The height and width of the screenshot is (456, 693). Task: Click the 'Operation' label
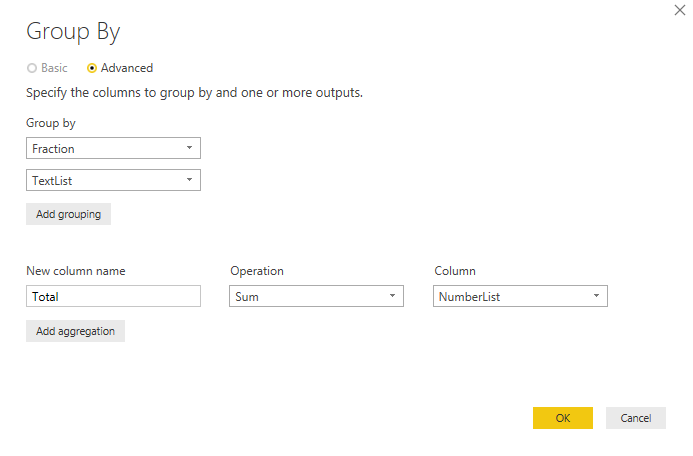[x=257, y=271]
